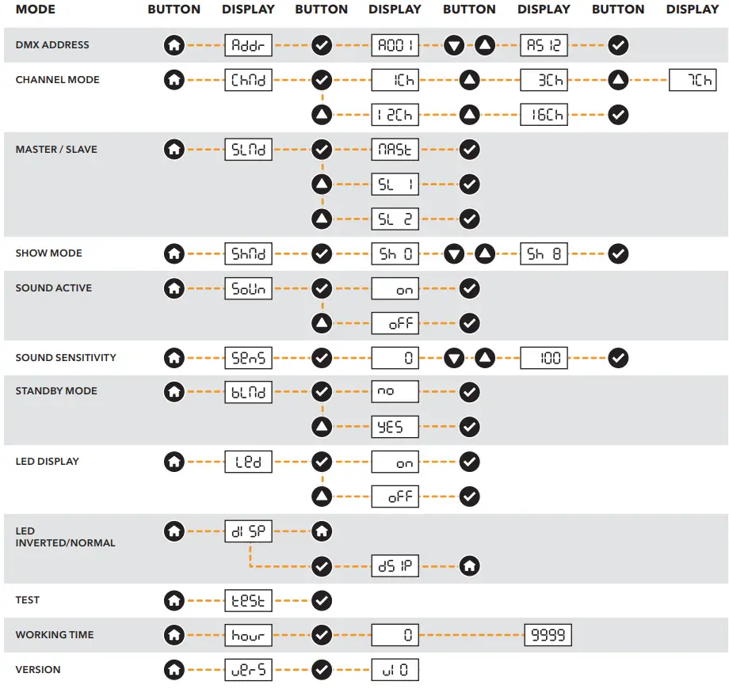Click the VERSION mode label
Screen dimensions: 729x700
[38, 670]
